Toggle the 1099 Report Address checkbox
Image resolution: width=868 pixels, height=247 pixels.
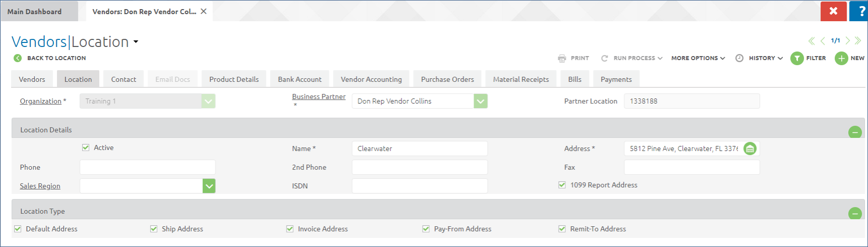click(x=562, y=185)
